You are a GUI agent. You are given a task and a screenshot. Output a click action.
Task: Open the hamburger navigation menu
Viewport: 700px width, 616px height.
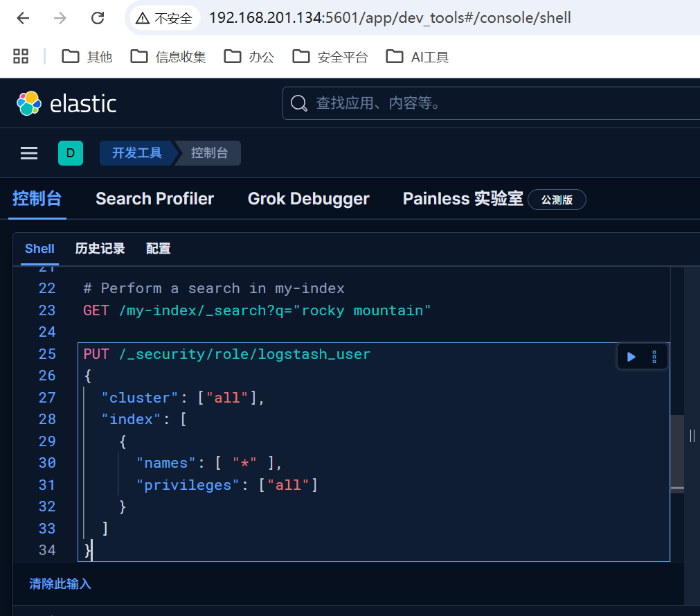click(29, 153)
